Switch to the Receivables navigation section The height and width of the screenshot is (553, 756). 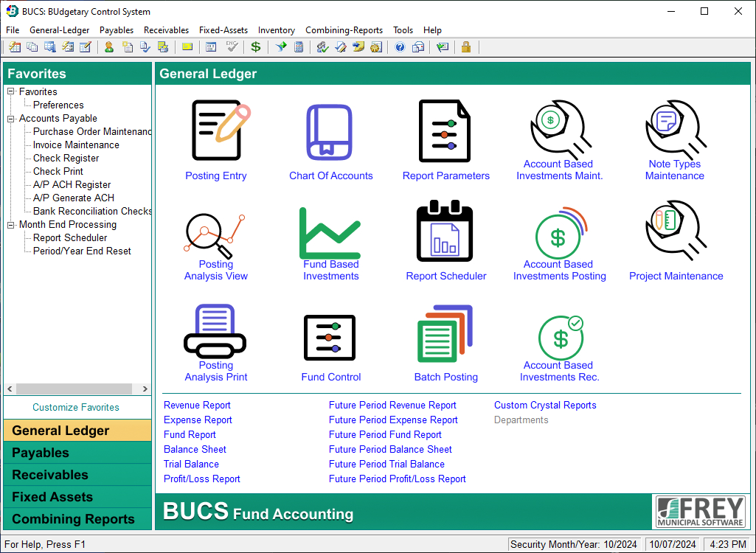(x=77, y=475)
